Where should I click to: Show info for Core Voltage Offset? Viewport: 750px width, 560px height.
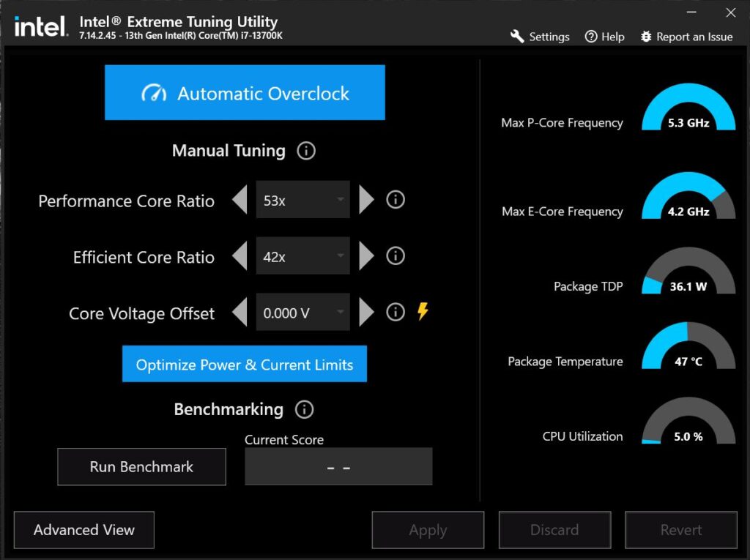[395, 313]
